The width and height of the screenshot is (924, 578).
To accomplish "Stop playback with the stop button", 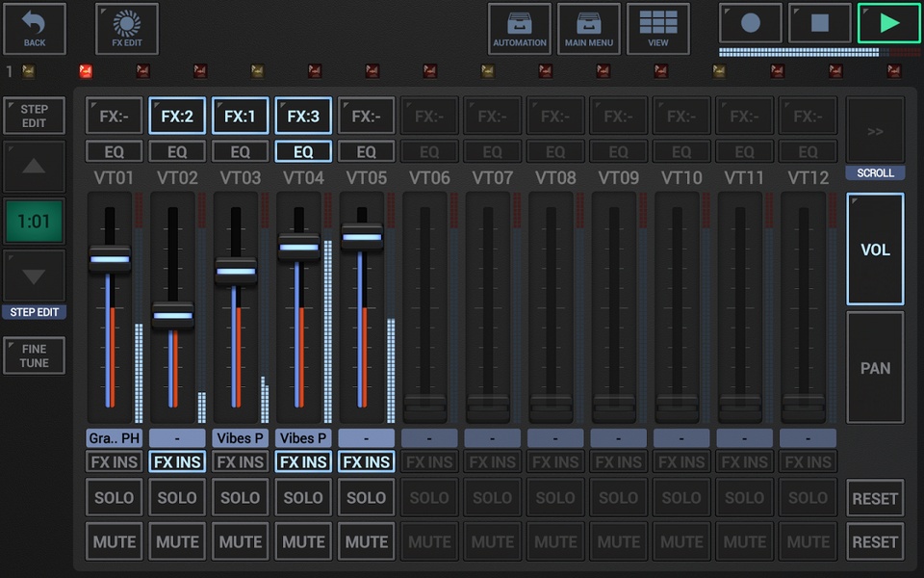I will 820,23.
